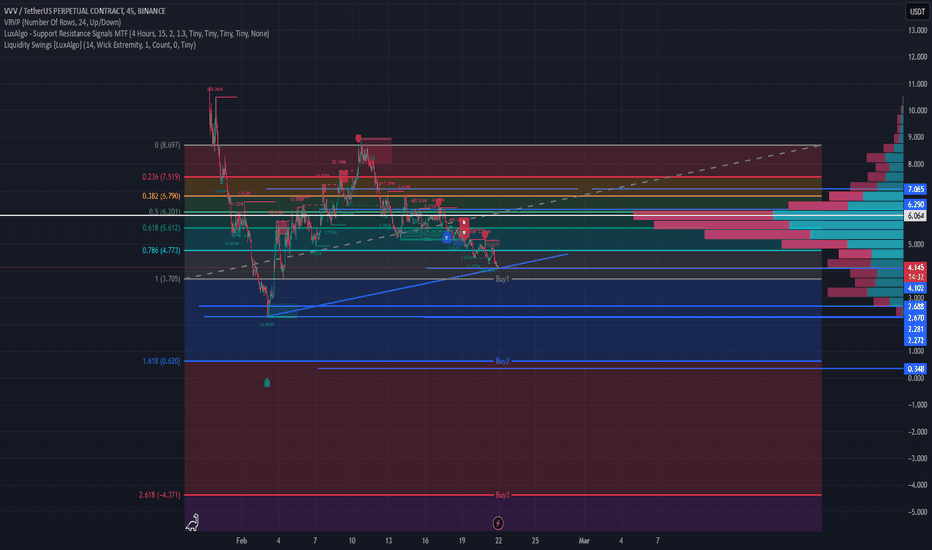Image resolution: width=932 pixels, height=550 pixels.
Task: Click the white 6.064 price tag
Action: pyautogui.click(x=915, y=215)
